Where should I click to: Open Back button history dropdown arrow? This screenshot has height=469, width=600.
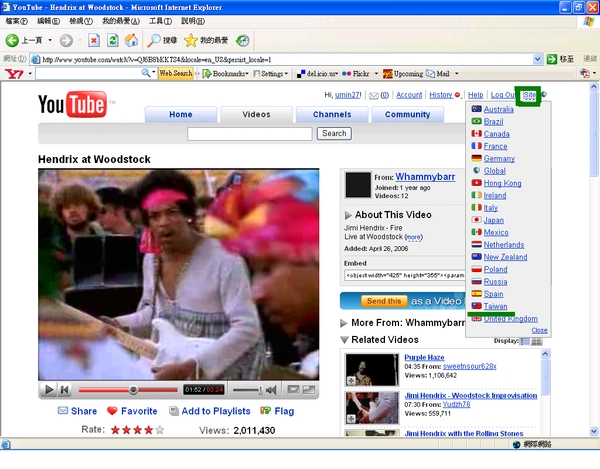pyautogui.click(x=50, y=40)
